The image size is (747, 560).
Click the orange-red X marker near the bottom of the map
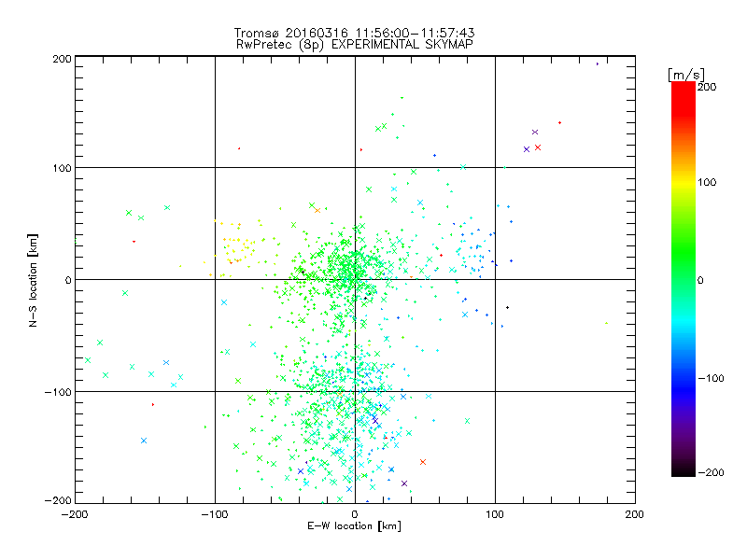pyautogui.click(x=423, y=462)
